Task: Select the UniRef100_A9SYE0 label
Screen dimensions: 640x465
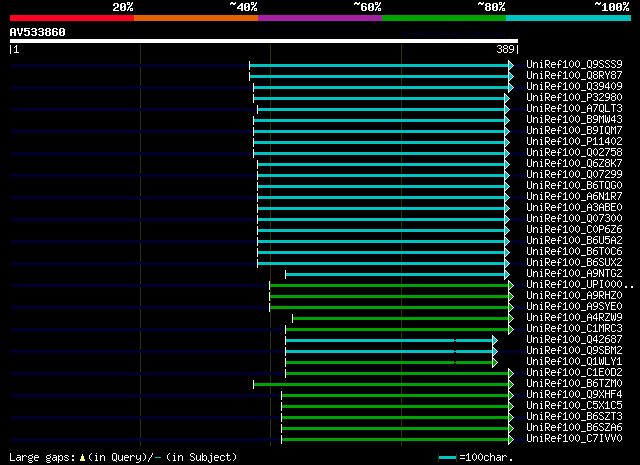Action: [574, 307]
